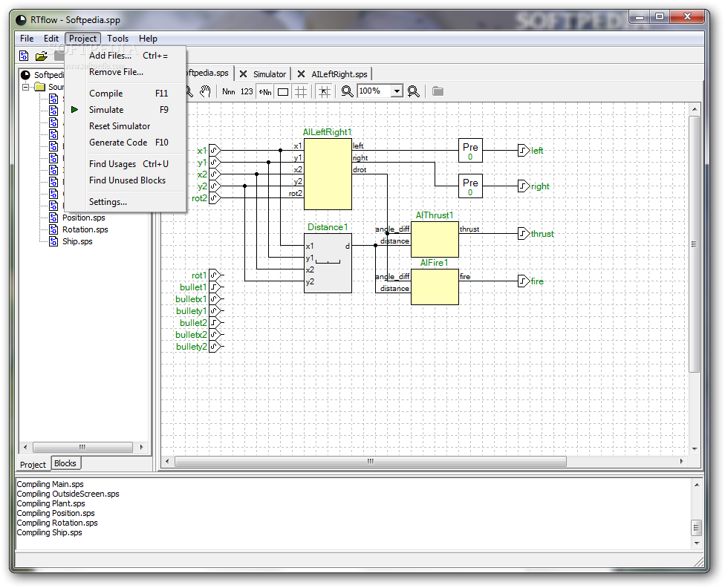Switch to the Project panel tab

click(33, 465)
